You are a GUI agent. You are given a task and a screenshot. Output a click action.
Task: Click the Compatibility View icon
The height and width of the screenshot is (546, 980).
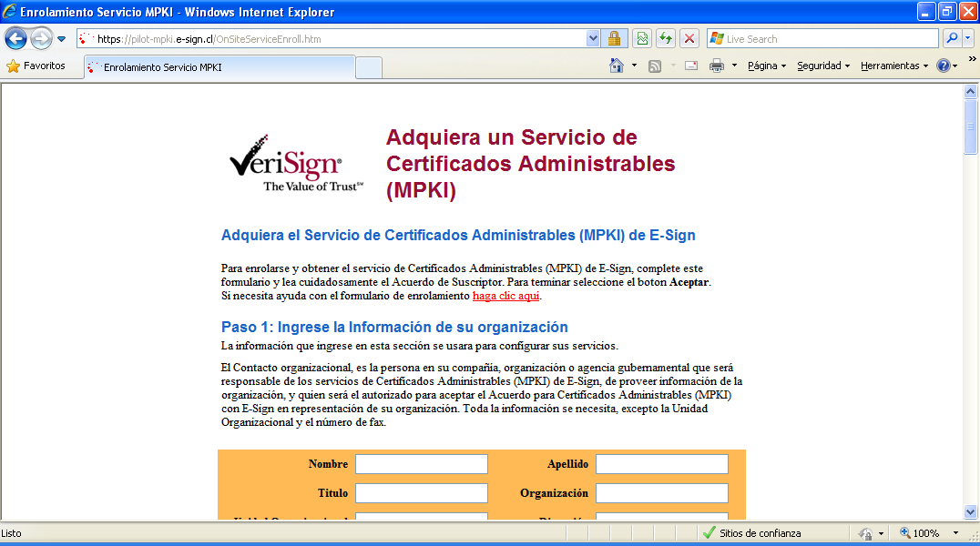click(643, 39)
